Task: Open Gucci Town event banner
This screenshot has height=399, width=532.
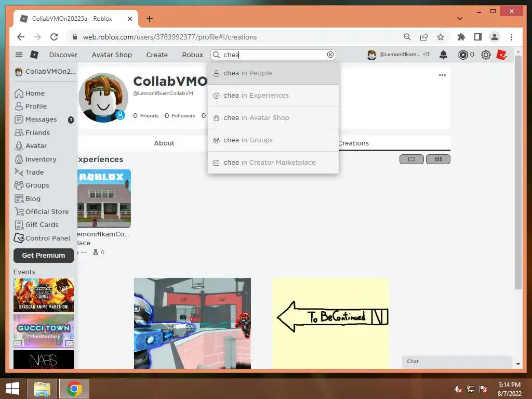Action: (44, 331)
